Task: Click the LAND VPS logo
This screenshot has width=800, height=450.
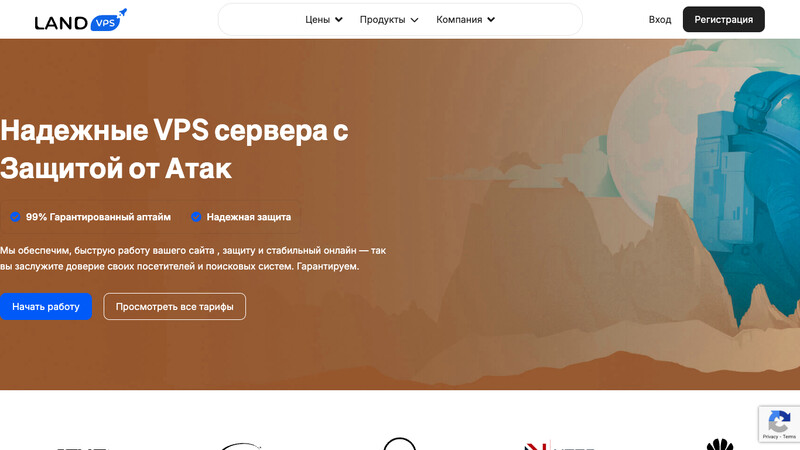Action: click(81, 20)
